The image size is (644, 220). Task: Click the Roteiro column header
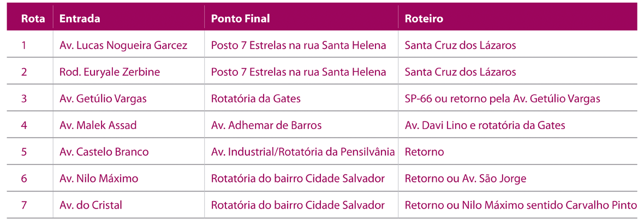[x=424, y=19]
